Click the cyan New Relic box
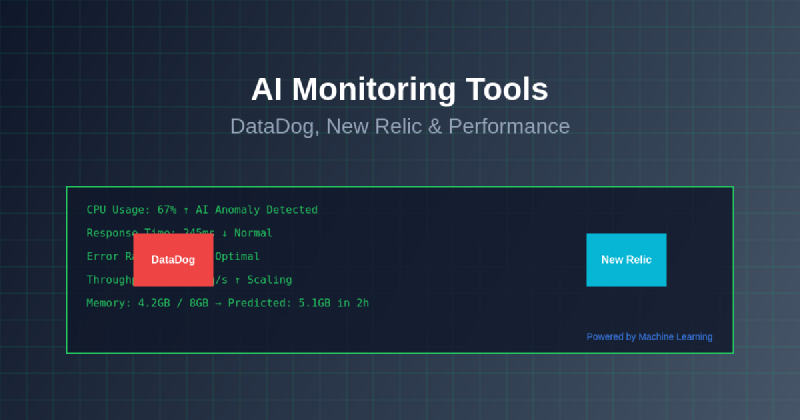This screenshot has width=800, height=420. 626,260
